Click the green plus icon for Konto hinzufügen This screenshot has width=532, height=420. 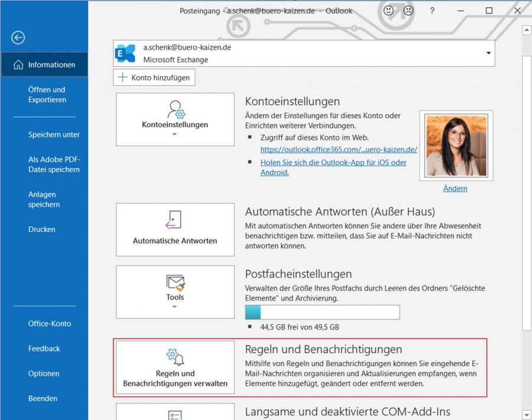(122, 77)
